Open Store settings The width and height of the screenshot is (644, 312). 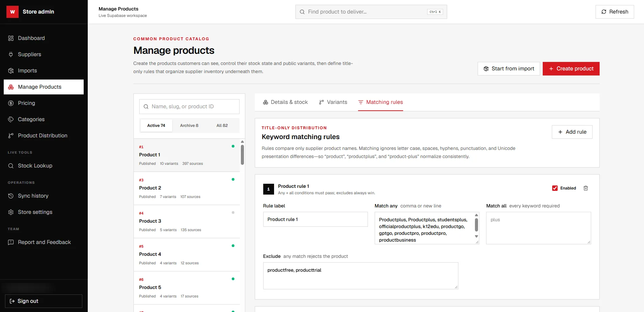(x=44, y=212)
